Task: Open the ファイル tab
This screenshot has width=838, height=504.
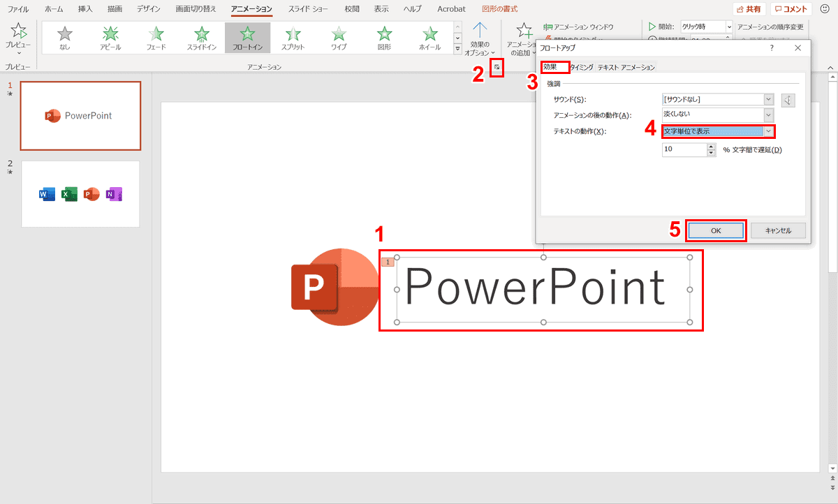Action: (18, 10)
